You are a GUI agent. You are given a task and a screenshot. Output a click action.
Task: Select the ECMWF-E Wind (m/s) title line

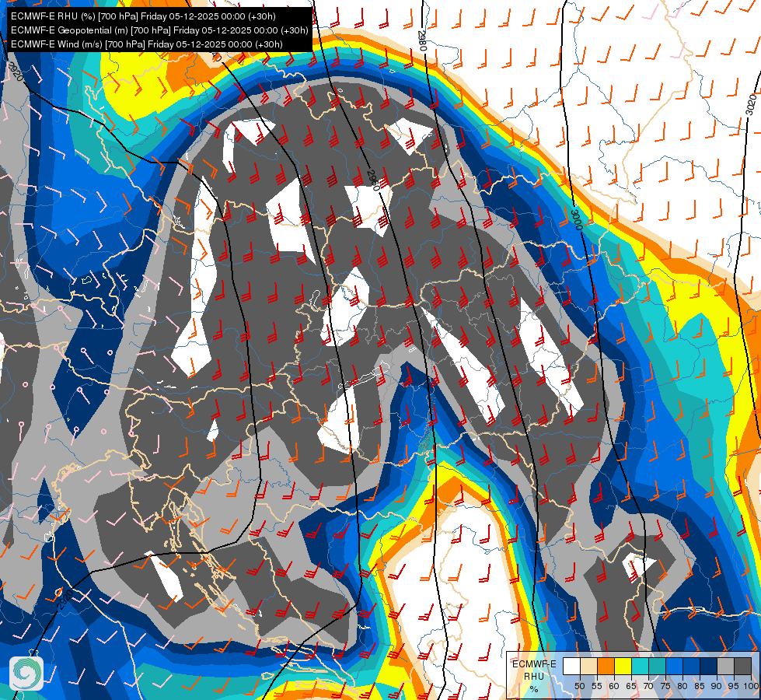(147, 44)
